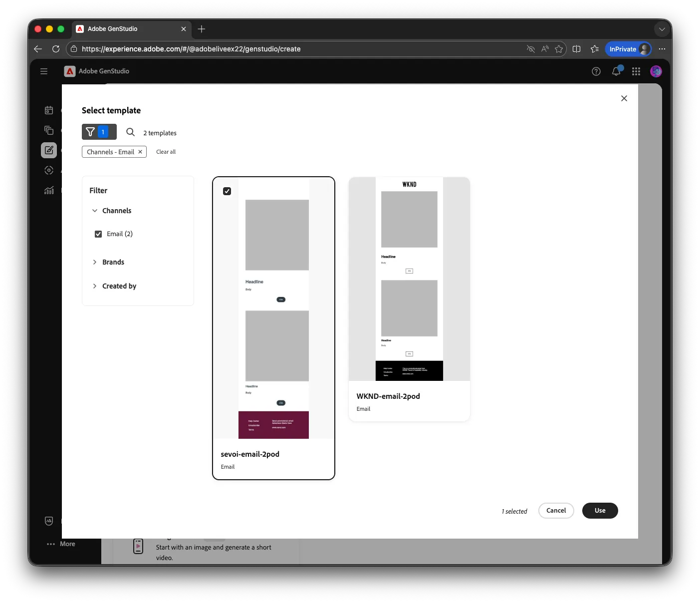700x603 pixels.
Task: Collapse the Channels filter section
Action: pos(95,211)
